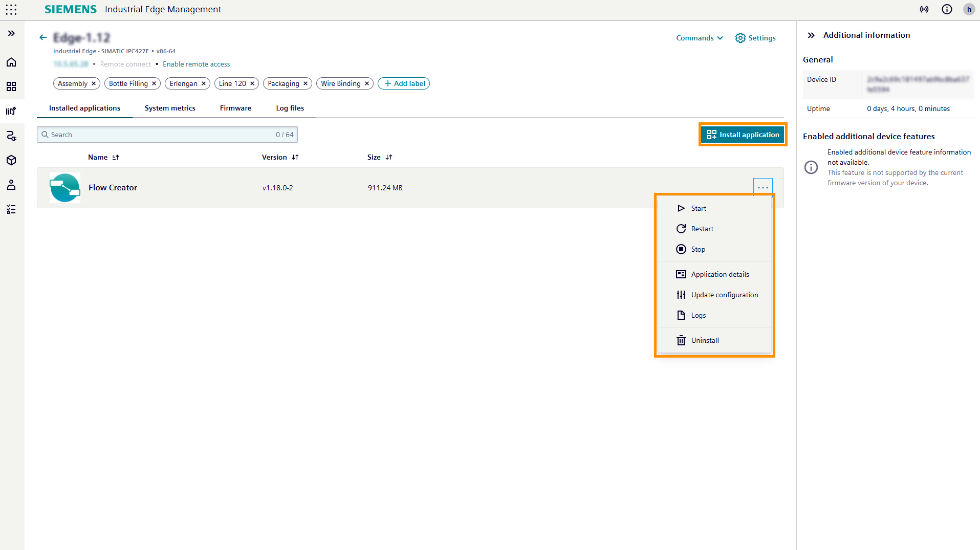Click the Flow Creator application name
Image resolution: width=980 pixels, height=550 pixels.
[x=113, y=188]
